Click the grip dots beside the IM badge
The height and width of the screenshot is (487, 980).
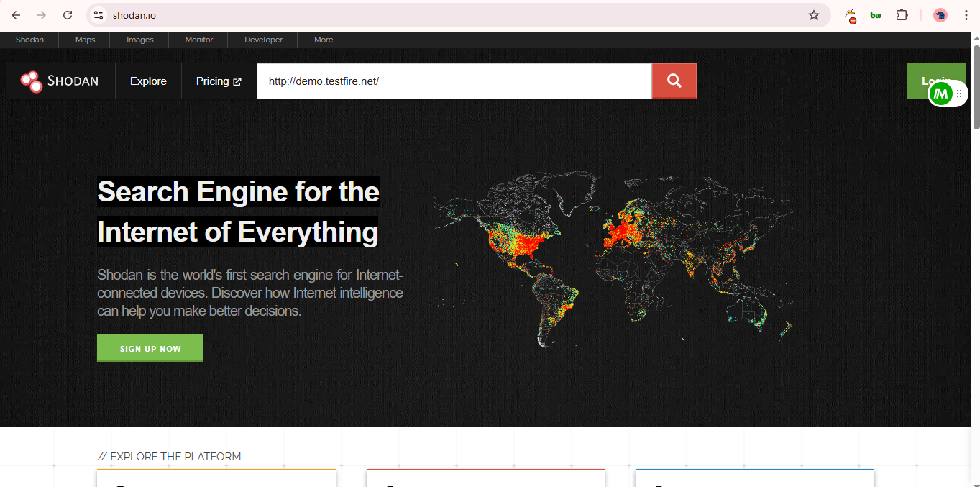(x=959, y=94)
